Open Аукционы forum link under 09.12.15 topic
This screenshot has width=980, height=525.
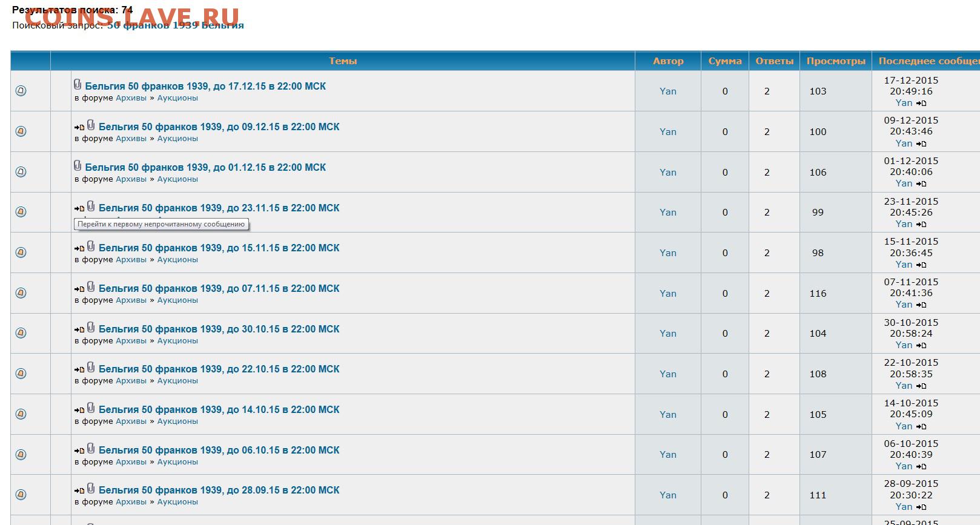pyautogui.click(x=177, y=139)
